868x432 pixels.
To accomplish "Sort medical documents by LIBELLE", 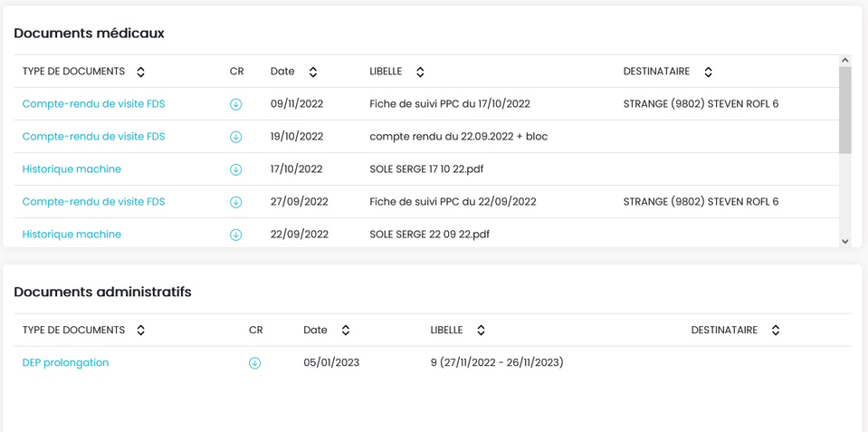I will pyautogui.click(x=420, y=72).
